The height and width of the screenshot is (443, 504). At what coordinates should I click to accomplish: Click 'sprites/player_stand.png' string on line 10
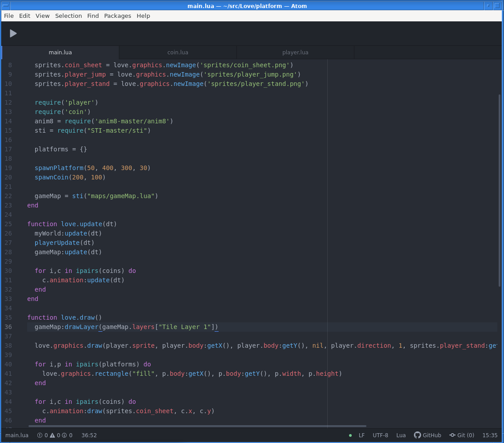coord(256,84)
